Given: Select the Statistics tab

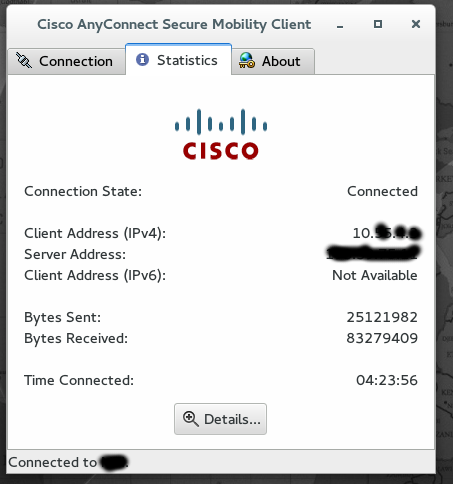Looking at the screenshot, I should pos(178,59).
